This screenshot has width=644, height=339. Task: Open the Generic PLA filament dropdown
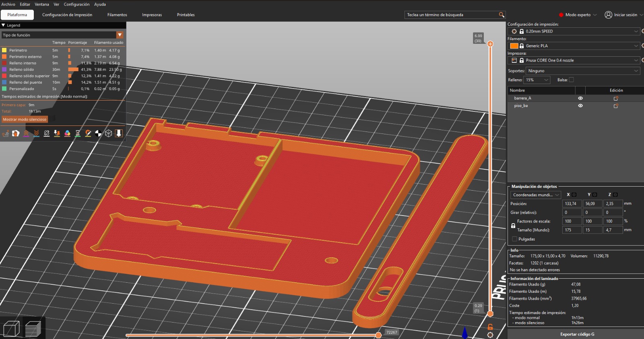coord(574,46)
